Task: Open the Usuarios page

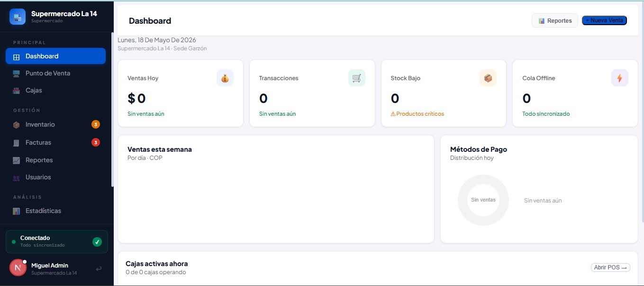Action: (55, 177)
